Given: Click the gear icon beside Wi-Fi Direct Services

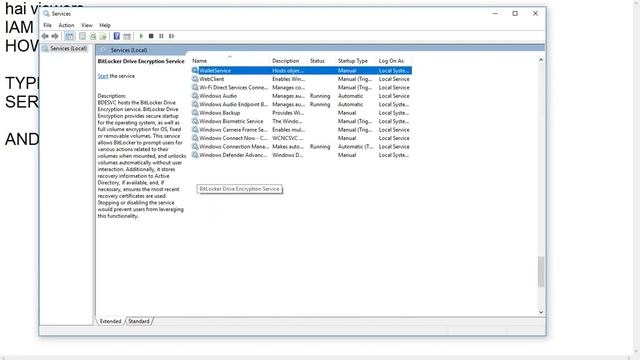Looking at the screenshot, I should pyautogui.click(x=195, y=87).
